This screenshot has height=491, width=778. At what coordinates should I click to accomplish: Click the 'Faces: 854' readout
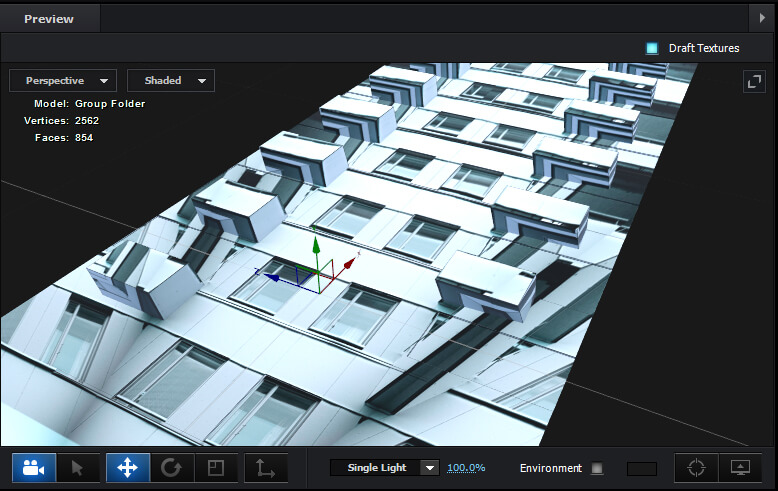pyautogui.click(x=64, y=137)
